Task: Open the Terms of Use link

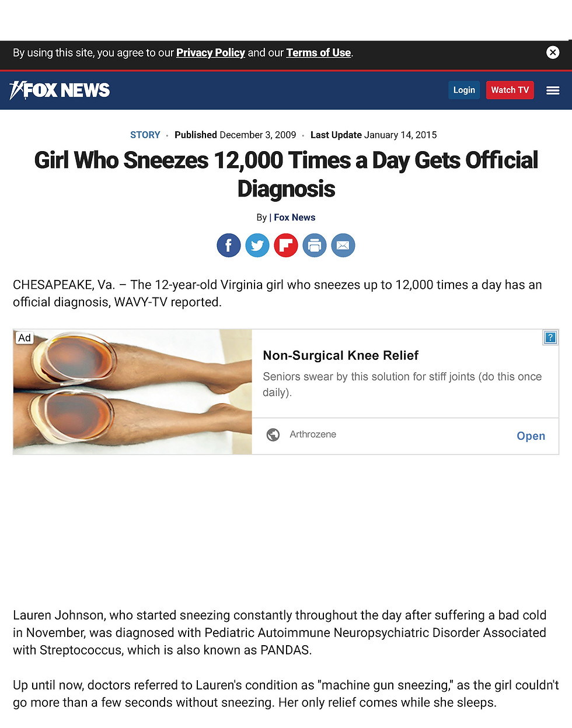Action: click(319, 52)
